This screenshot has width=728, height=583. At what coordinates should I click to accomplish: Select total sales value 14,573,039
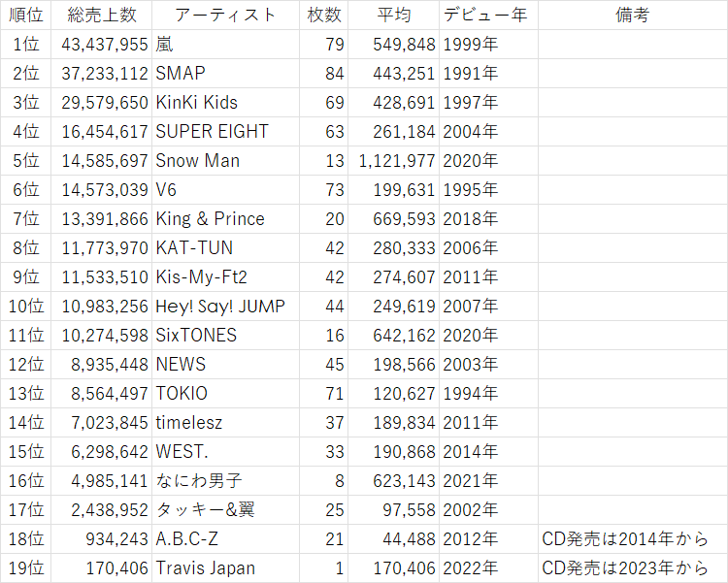(x=101, y=190)
